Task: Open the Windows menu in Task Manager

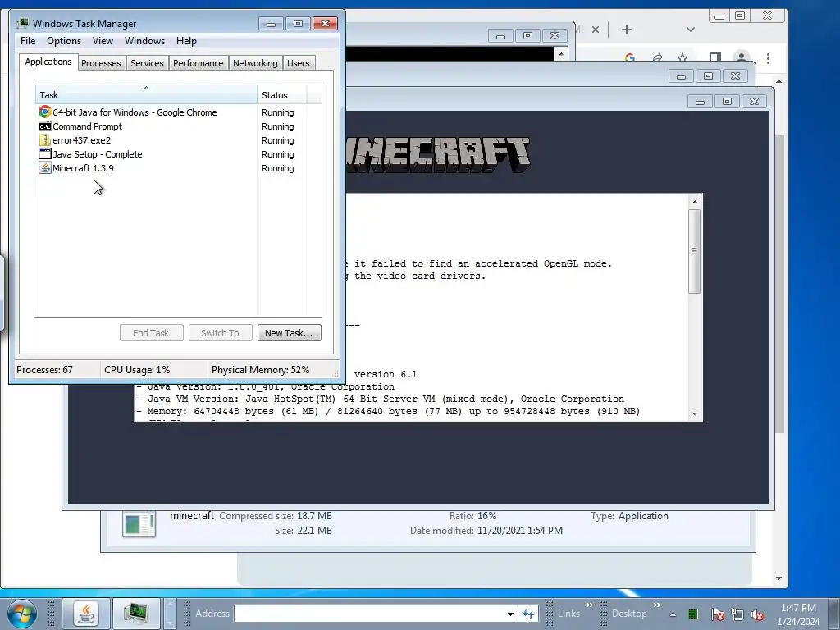Action: (x=144, y=41)
